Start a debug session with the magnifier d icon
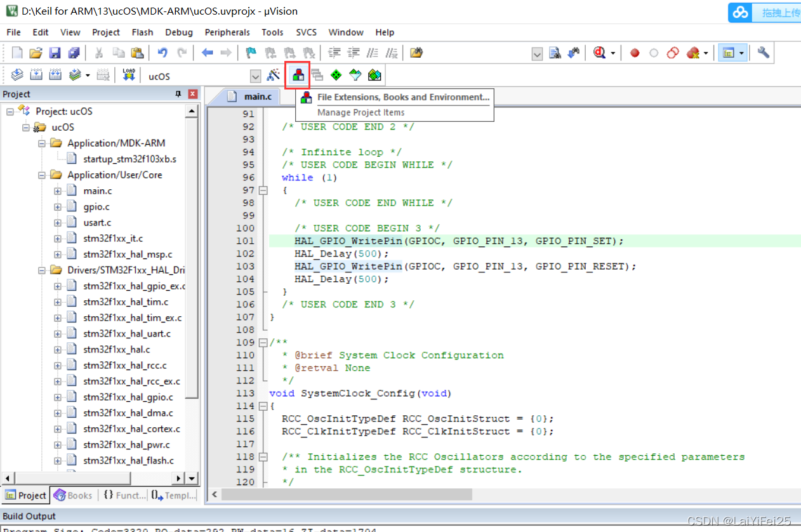 pyautogui.click(x=600, y=53)
